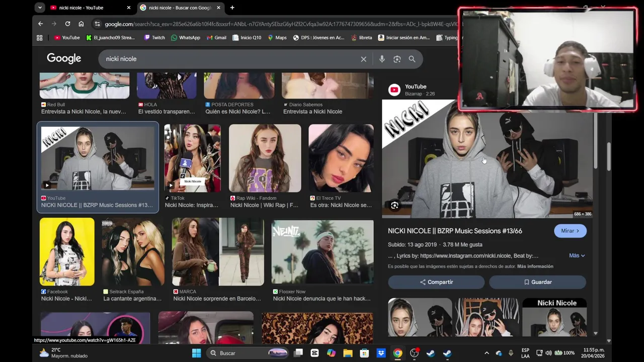Open Copilot from the taskbar
The height and width of the screenshot is (362, 644).
[331, 353]
